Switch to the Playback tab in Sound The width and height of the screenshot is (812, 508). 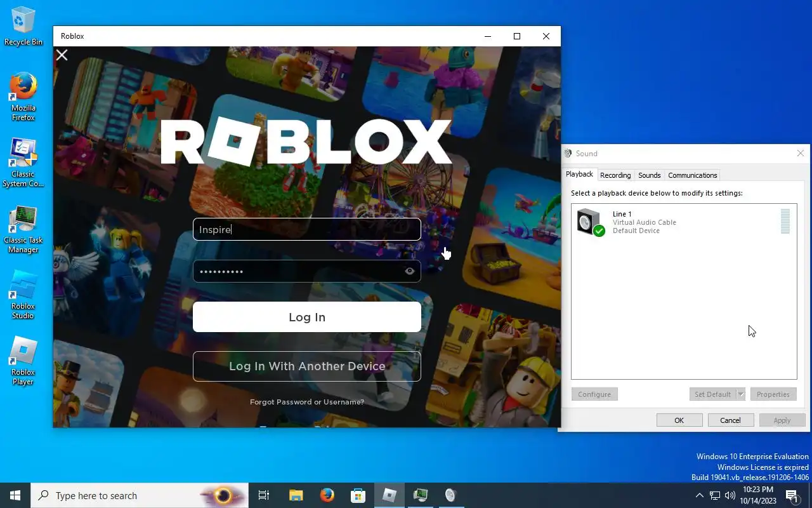[579, 175]
